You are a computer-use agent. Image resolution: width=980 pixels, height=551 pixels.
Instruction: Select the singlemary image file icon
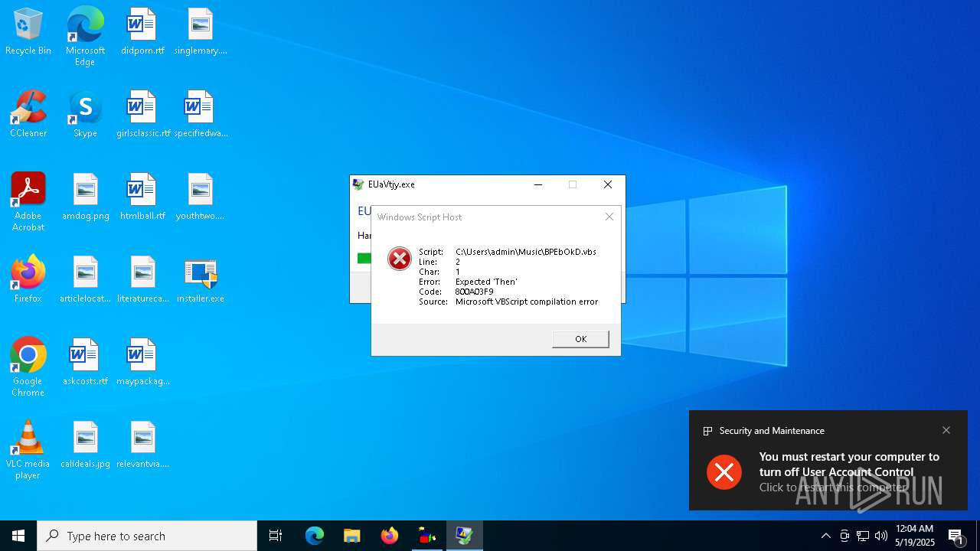click(x=200, y=32)
